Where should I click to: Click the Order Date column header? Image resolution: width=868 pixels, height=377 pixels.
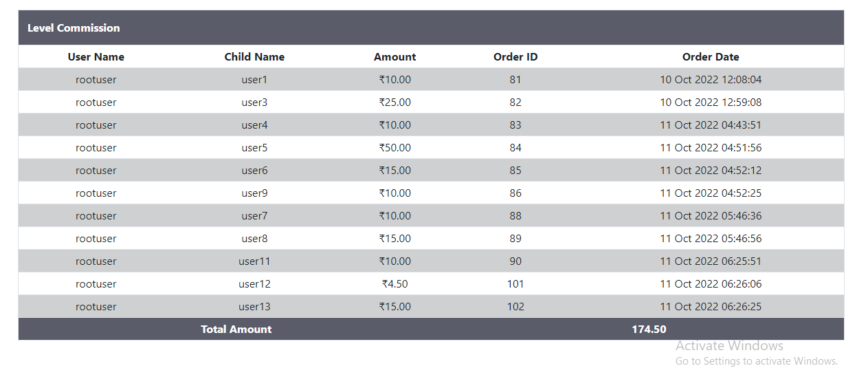pos(711,57)
